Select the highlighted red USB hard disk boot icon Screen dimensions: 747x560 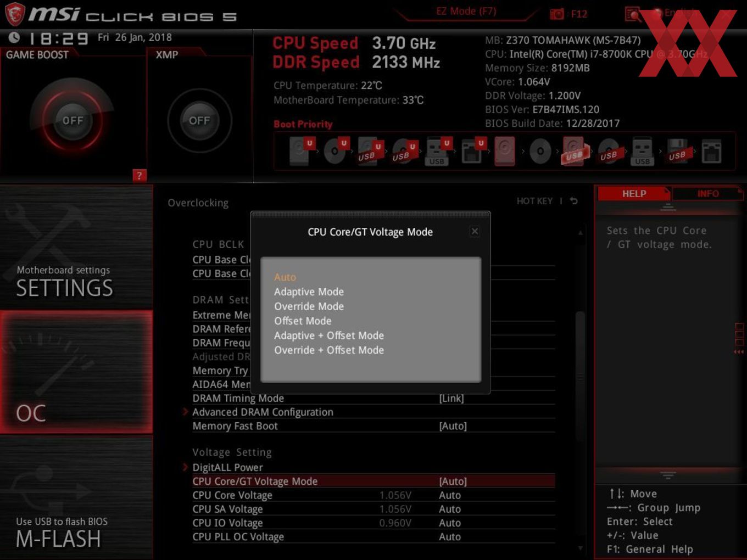575,151
